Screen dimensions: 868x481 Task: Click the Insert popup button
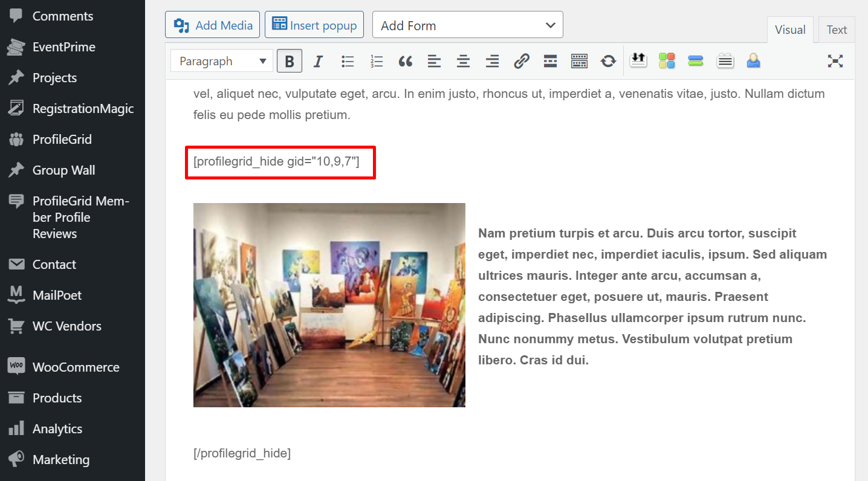tap(314, 25)
